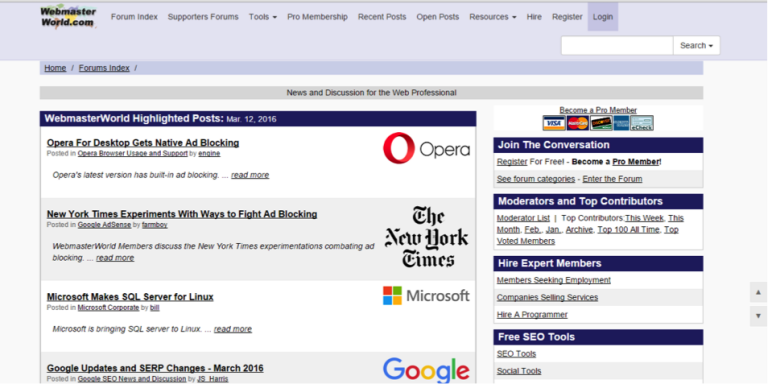
Task: Click the WebmasterWorld.com logo
Action: point(68,17)
